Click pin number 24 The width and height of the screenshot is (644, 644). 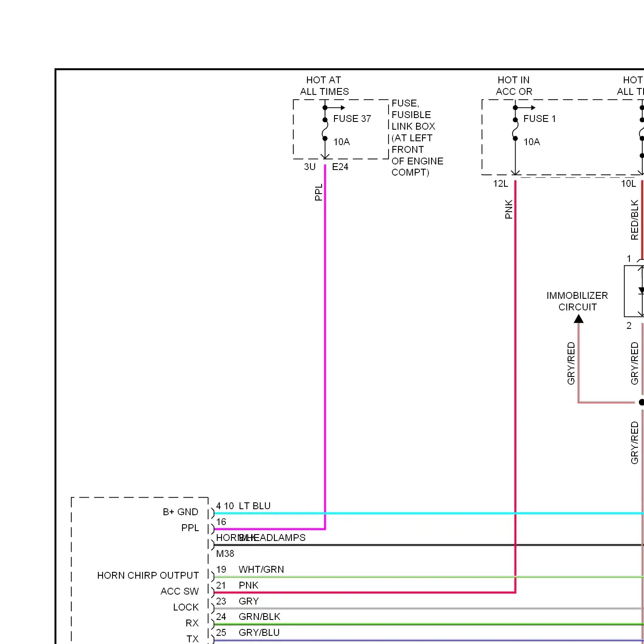[221, 617]
